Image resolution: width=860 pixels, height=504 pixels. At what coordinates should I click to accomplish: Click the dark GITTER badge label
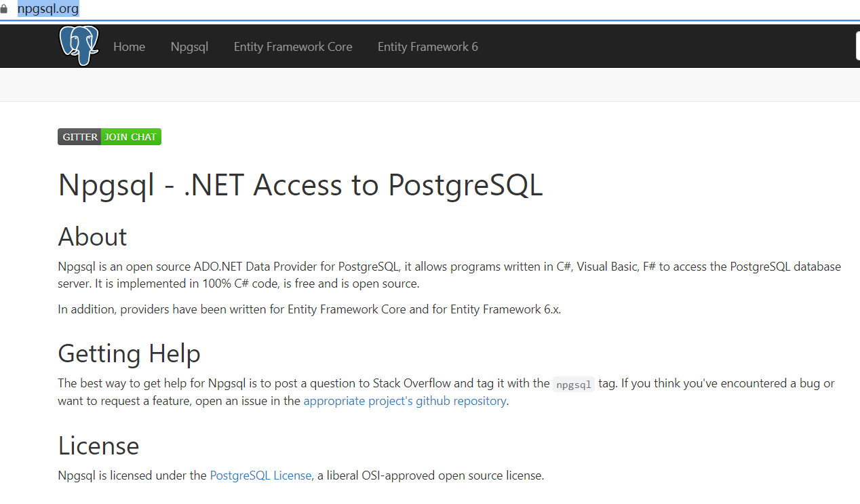pos(80,137)
